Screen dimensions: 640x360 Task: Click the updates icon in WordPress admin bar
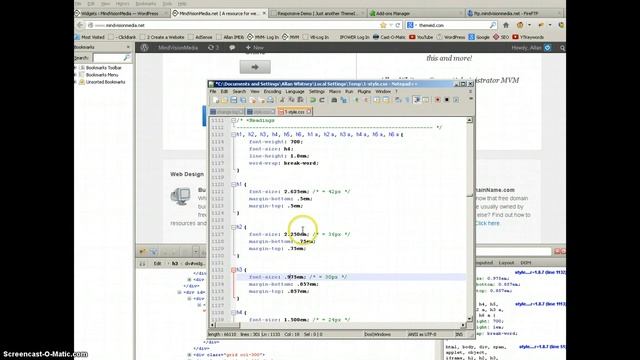(x=213, y=48)
